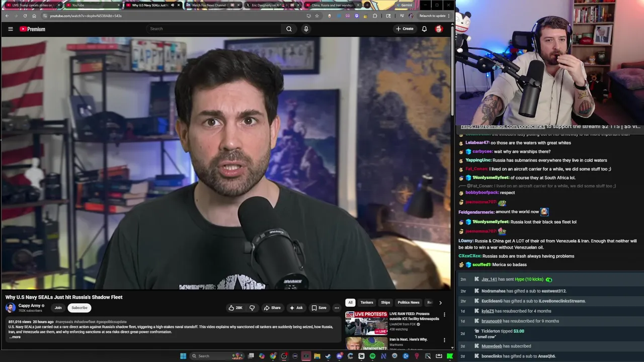644x362 pixels.
Task: Select the Tankers filter chip
Action: pyautogui.click(x=367, y=303)
